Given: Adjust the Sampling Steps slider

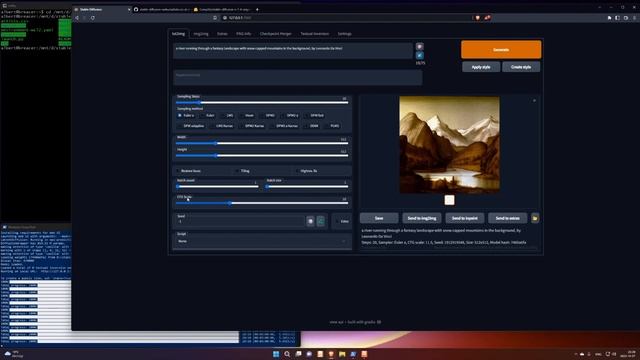Looking at the screenshot, I should click(262, 102).
